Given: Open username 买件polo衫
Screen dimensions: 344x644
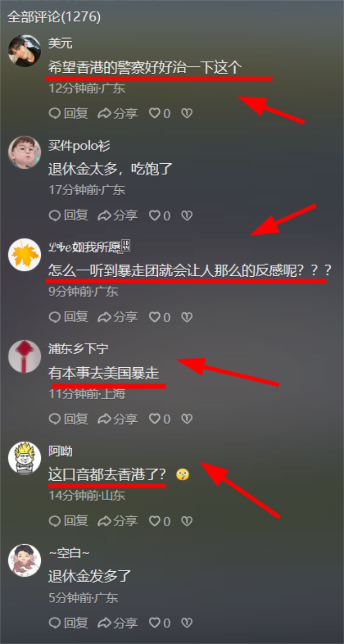Looking at the screenshot, I should coord(79,146).
